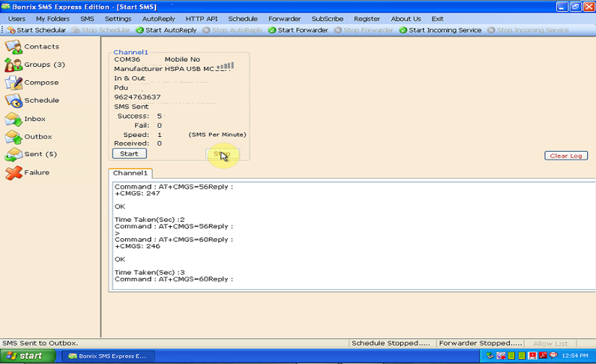
Task: Open Groups (3) in sidebar
Action: point(14,65)
